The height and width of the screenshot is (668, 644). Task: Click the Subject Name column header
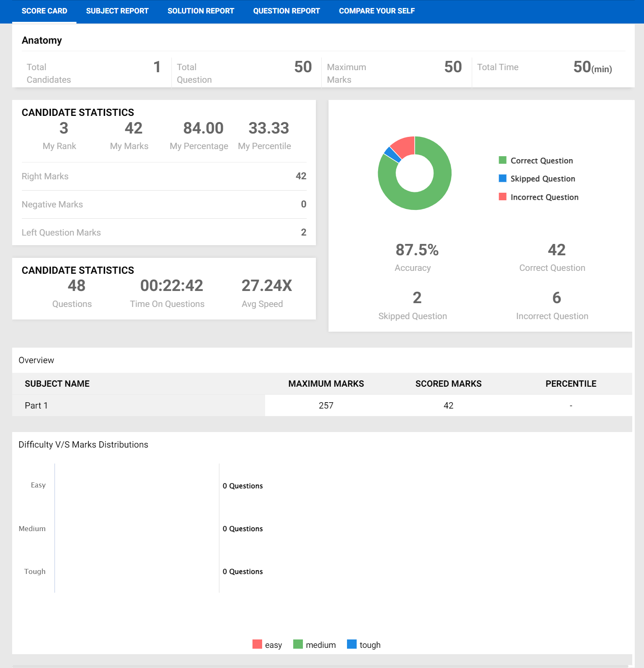[57, 384]
